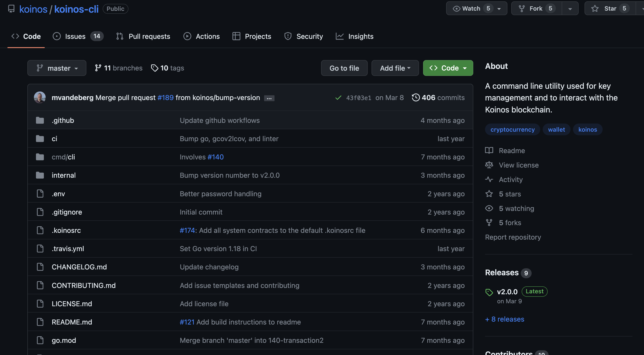Screen dimensions: 644x355
Task: Click the commit history clock icon
Action: pos(416,97)
